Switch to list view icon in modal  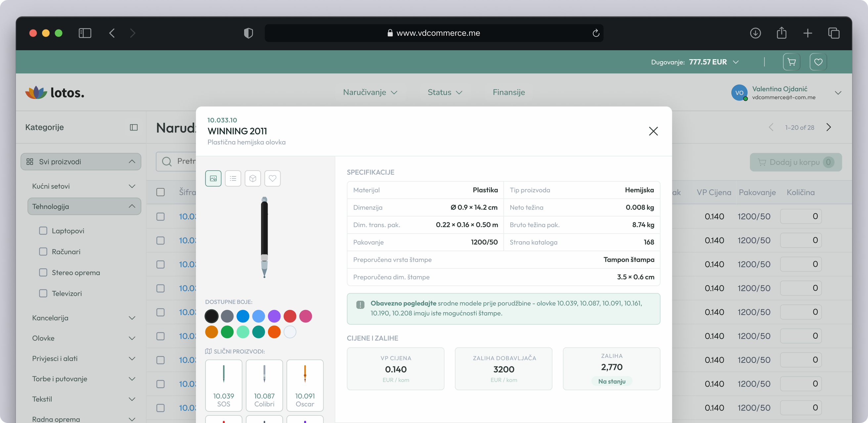pos(233,178)
